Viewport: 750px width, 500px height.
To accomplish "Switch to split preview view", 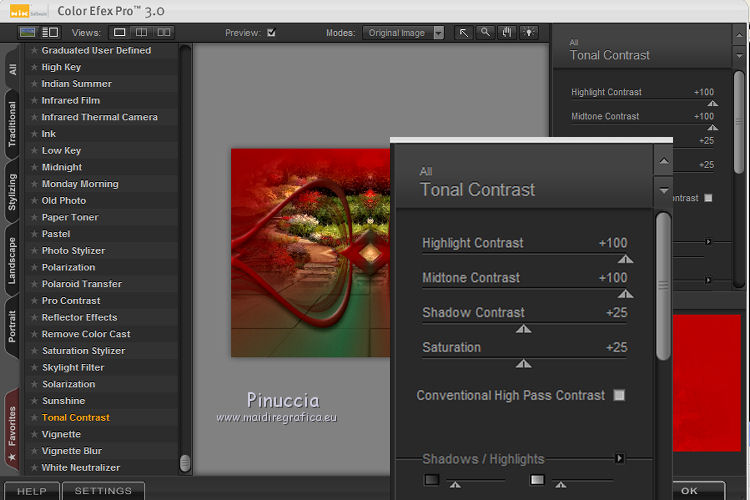I will pyautogui.click(x=141, y=33).
